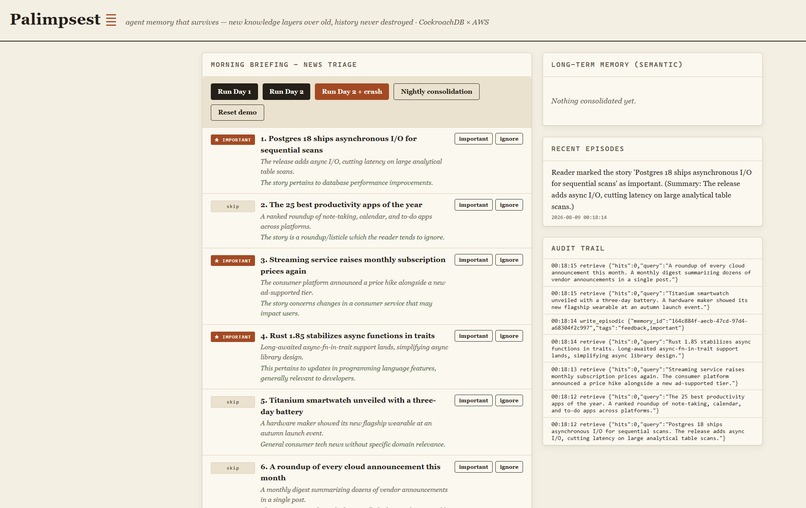Screen dimensions: 806x508
Task: Click the 'Reader marked the story' episode entry
Action: 652,189
